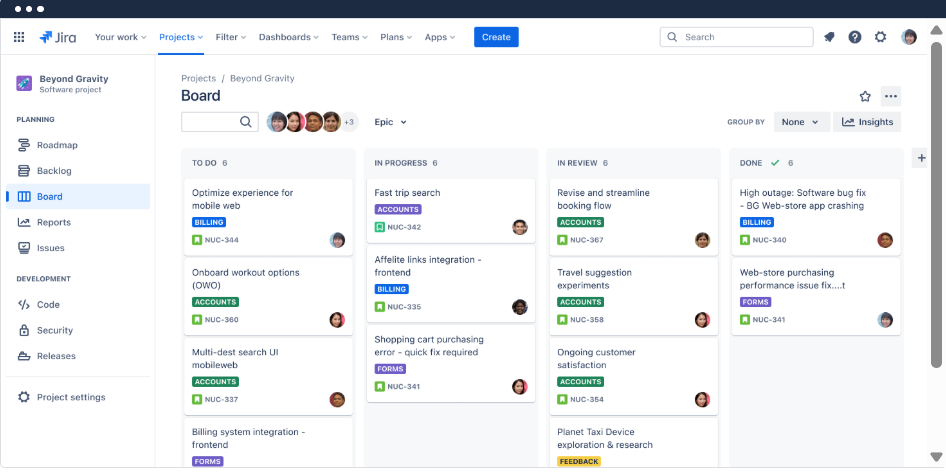The height and width of the screenshot is (473, 946).
Task: Filter by third assignee avatar
Action: 313,122
